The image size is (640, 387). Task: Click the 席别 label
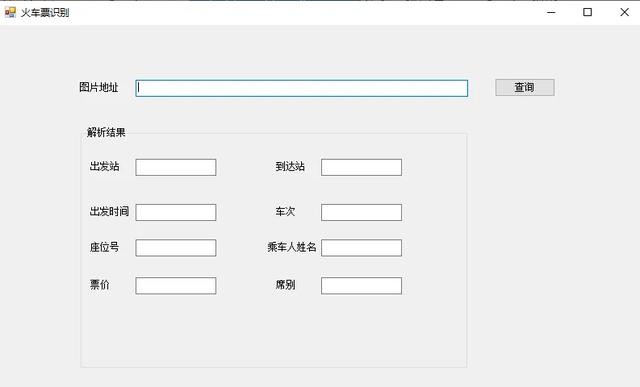point(285,285)
